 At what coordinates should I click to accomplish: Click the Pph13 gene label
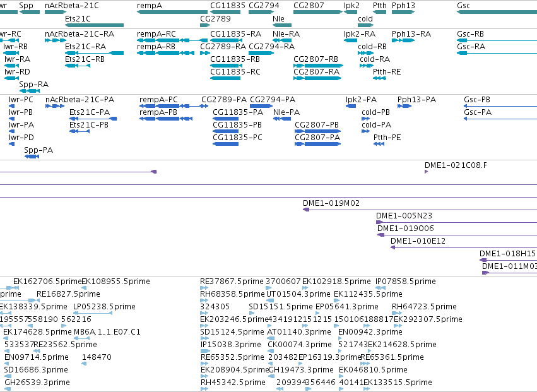click(403, 6)
